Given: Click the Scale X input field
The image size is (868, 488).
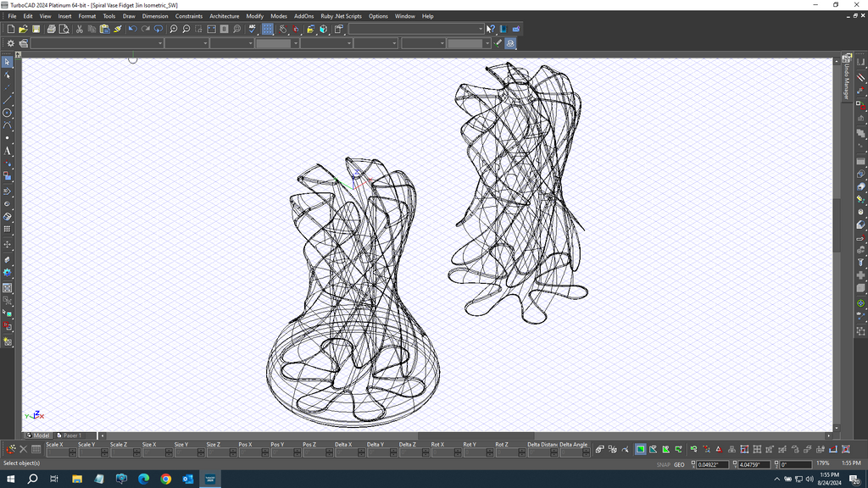Looking at the screenshot, I should pos(61,452).
